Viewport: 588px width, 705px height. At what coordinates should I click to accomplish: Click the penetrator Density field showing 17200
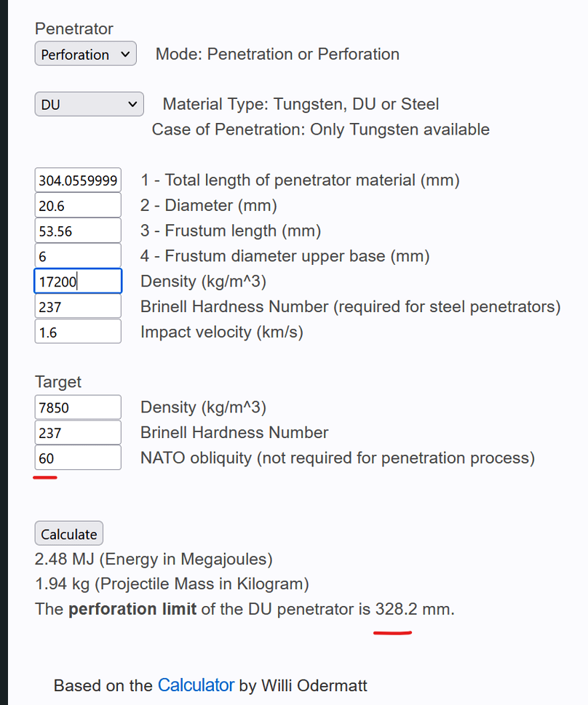coord(78,282)
